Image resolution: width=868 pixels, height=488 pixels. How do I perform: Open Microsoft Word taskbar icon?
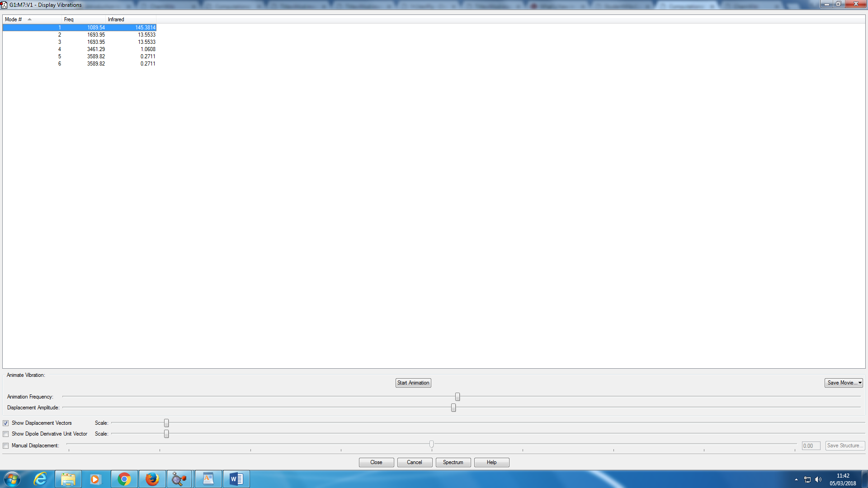click(236, 479)
